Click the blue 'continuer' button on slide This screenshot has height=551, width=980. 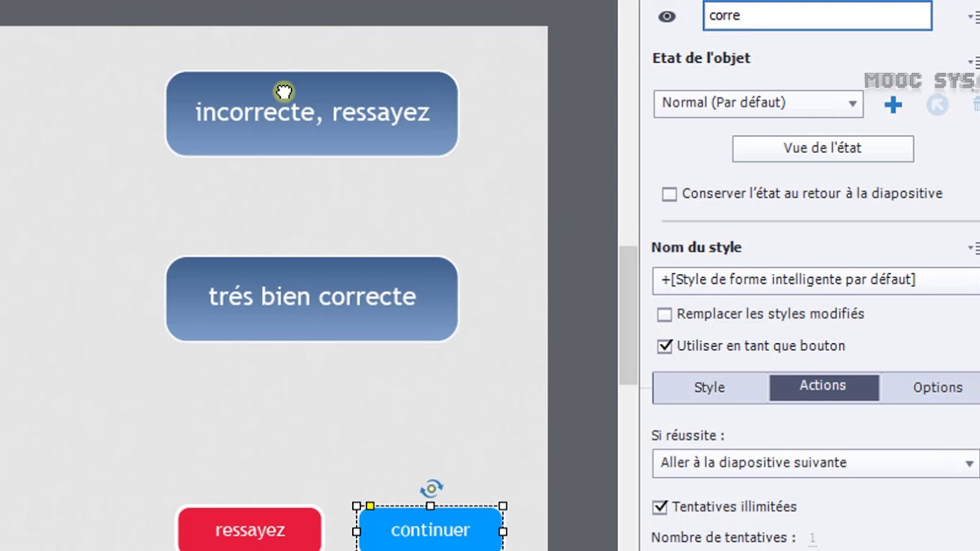coord(430,529)
